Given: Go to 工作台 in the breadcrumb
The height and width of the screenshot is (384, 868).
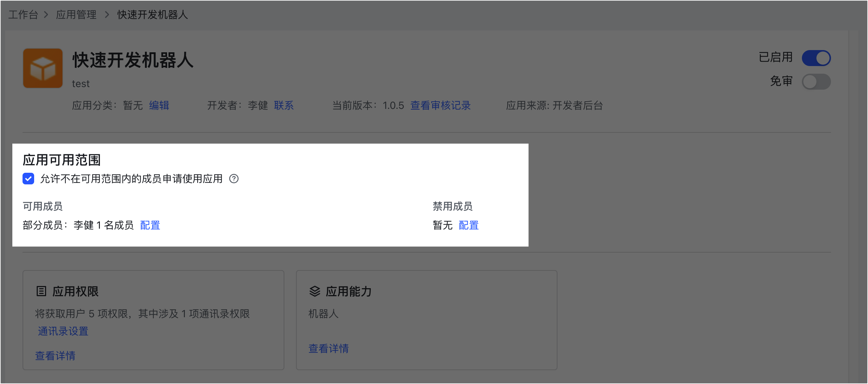Looking at the screenshot, I should (x=23, y=15).
